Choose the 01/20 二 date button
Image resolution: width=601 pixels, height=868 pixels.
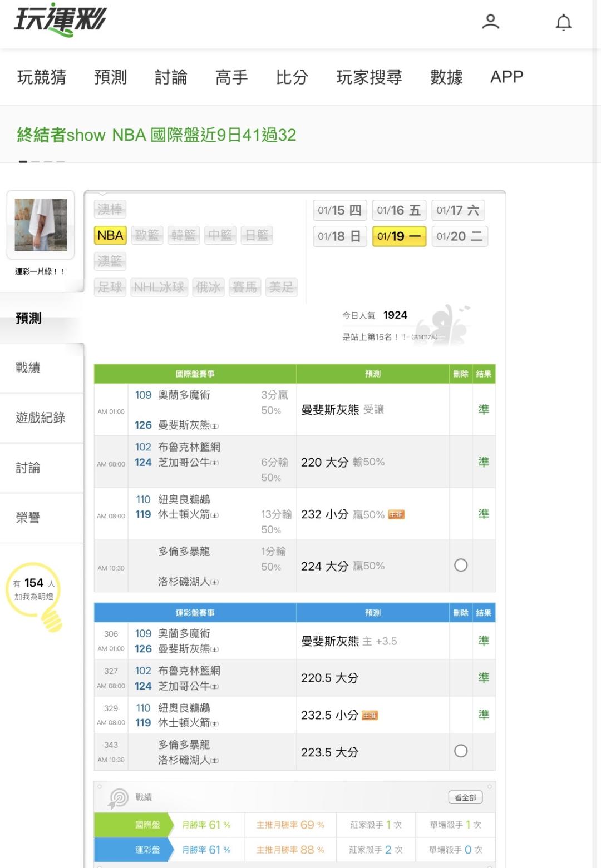pyautogui.click(x=459, y=236)
